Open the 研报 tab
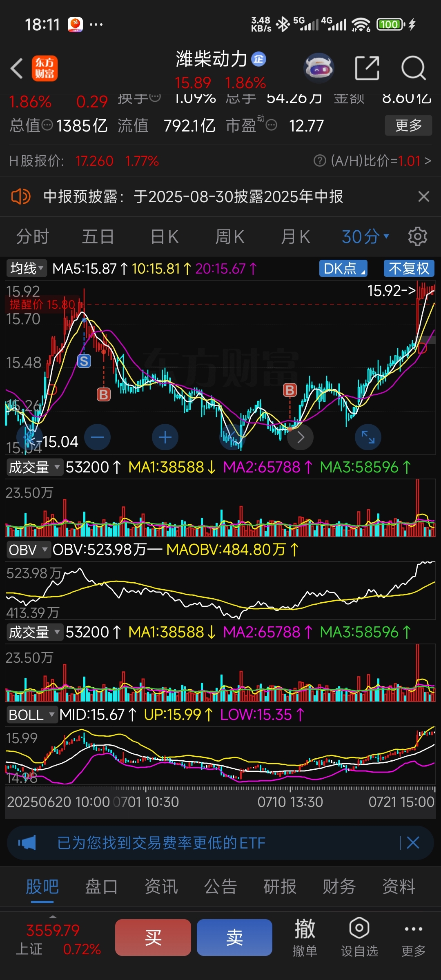441x980 pixels. click(x=280, y=886)
